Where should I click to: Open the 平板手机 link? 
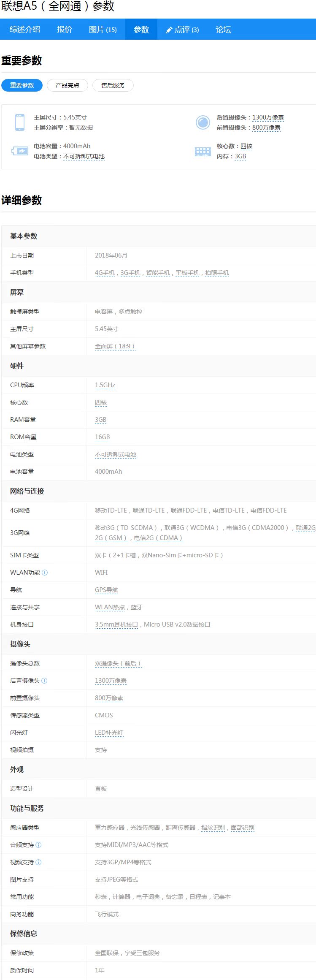tap(187, 273)
